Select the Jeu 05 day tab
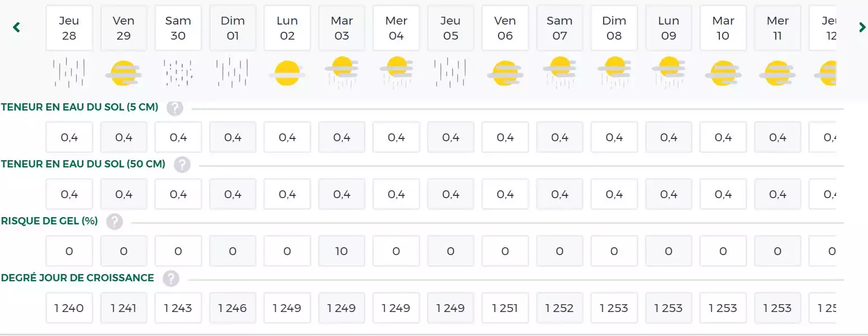 450,28
